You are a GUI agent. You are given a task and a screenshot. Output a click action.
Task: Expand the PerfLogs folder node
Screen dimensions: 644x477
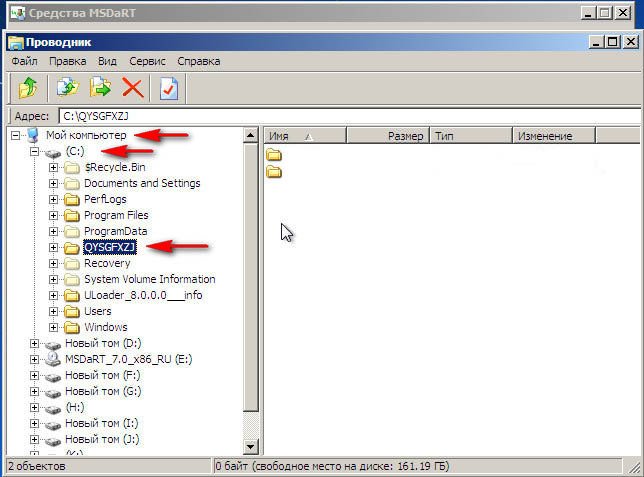[53, 200]
